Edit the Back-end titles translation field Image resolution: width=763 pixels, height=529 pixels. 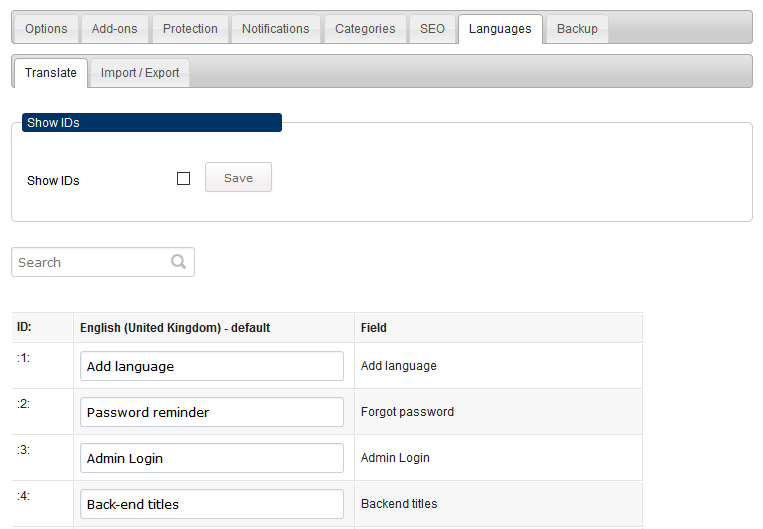(x=212, y=504)
